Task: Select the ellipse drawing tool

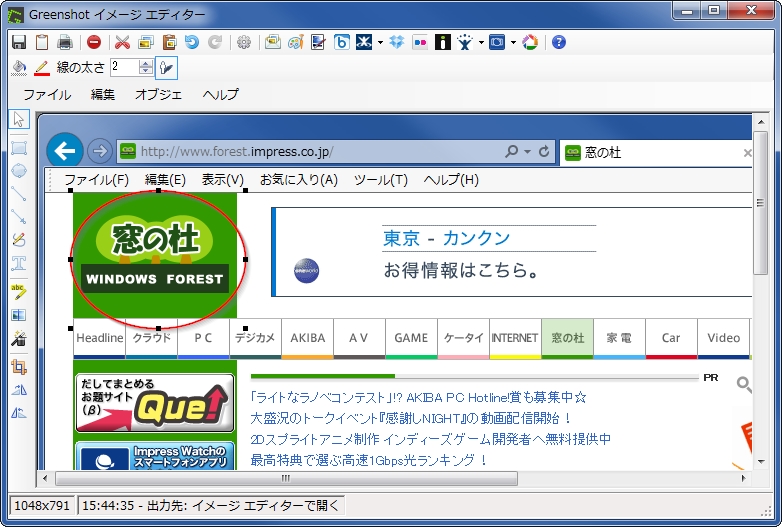Action: click(19, 171)
